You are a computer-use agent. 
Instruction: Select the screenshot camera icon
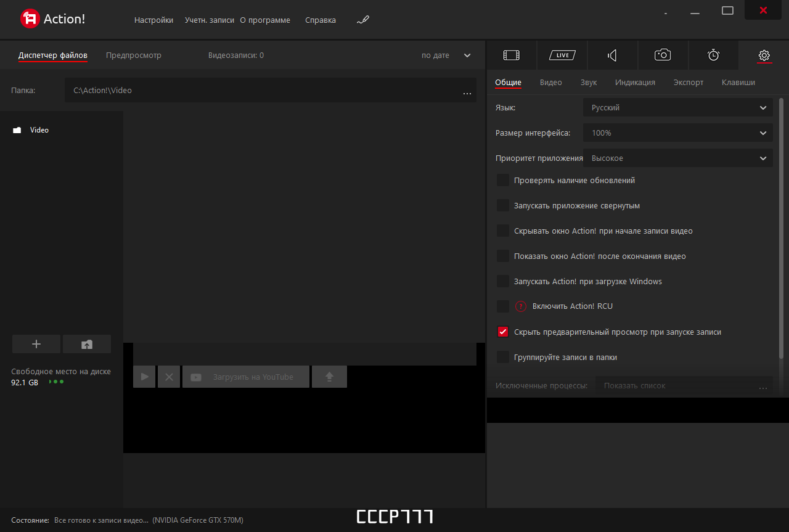(663, 55)
